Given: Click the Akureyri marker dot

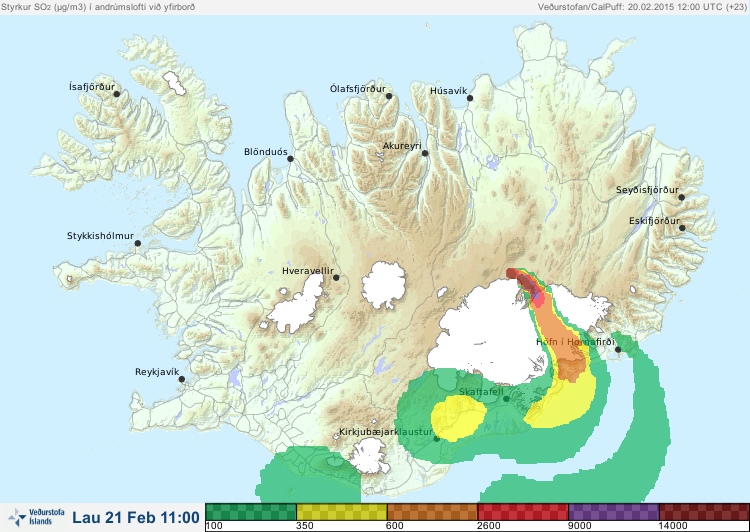Looking at the screenshot, I should coord(425,153).
